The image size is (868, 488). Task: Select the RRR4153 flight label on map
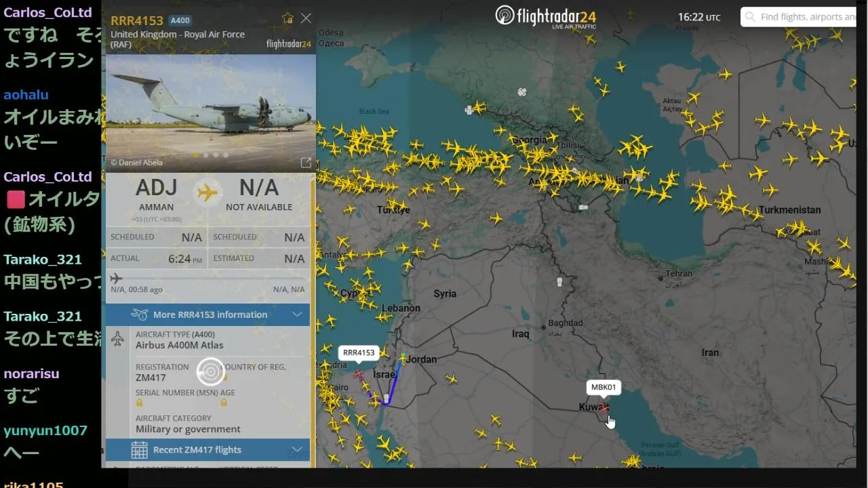[x=359, y=352]
